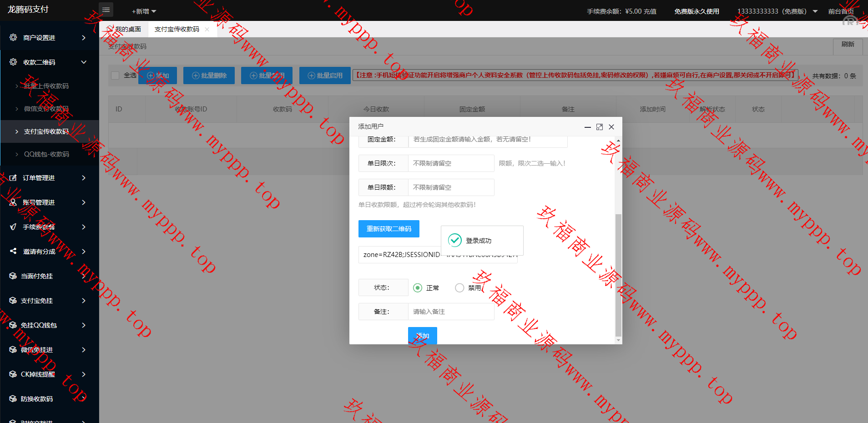Click the gear icon beside 商户设置进
This screenshot has height=423, width=868.
pyautogui.click(x=13, y=37)
